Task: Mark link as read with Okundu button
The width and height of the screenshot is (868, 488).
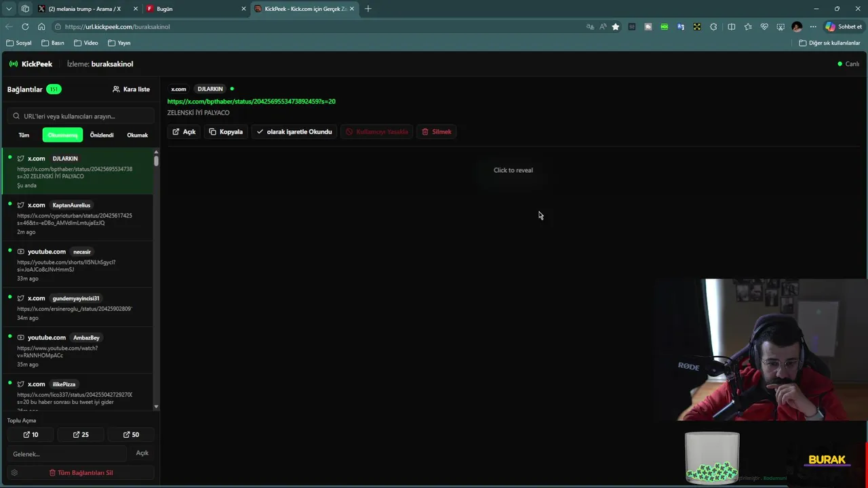Action: click(294, 131)
